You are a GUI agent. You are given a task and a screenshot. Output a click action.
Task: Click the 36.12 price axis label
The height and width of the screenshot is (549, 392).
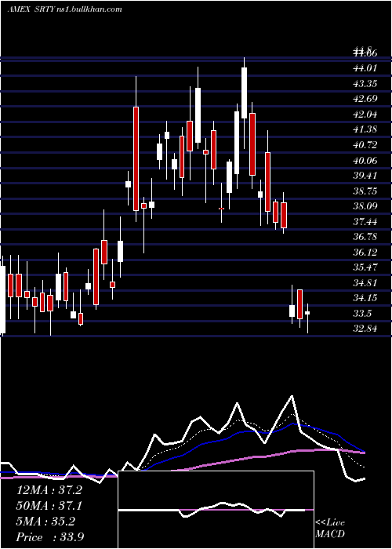tap(365, 252)
